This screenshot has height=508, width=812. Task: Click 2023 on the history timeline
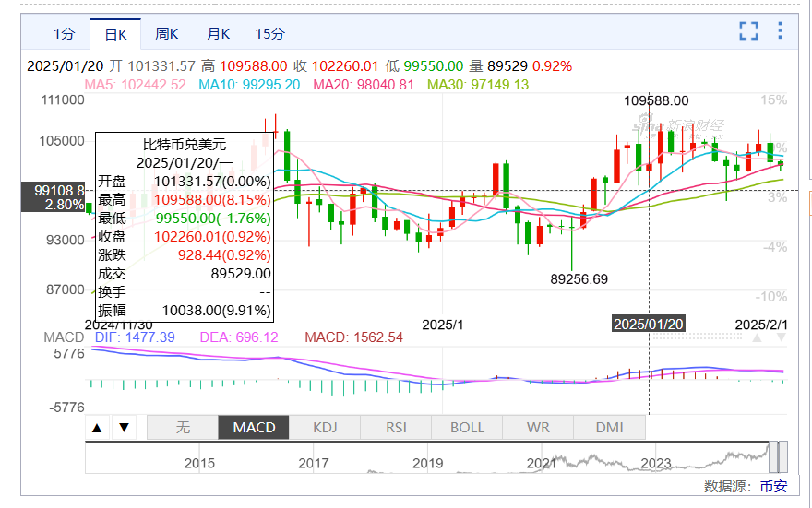click(656, 463)
